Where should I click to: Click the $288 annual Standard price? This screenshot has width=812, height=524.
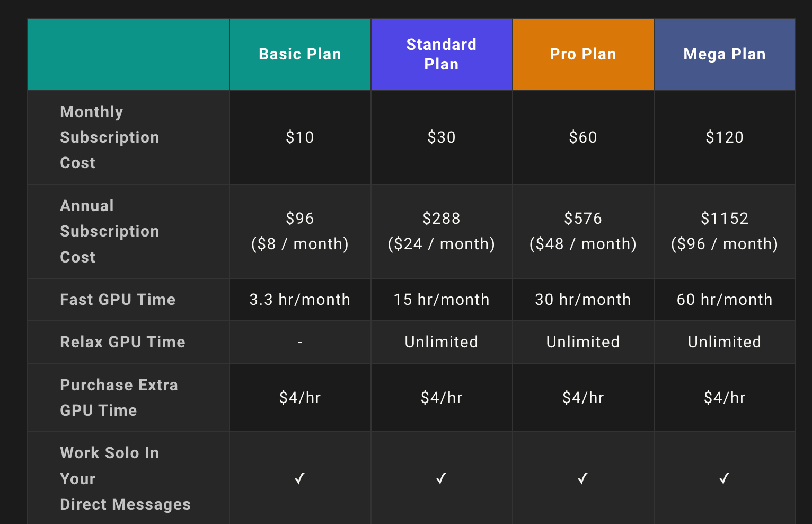pyautogui.click(x=442, y=219)
